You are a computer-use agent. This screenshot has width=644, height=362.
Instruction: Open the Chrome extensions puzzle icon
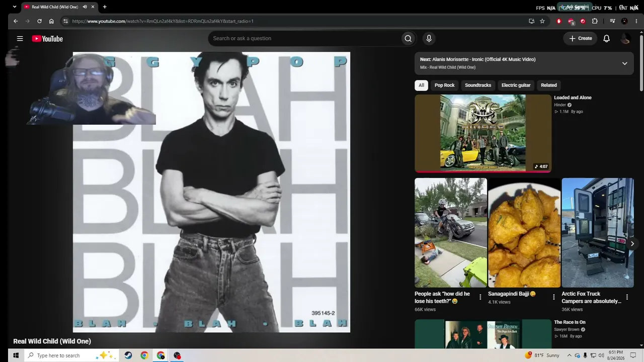(595, 21)
